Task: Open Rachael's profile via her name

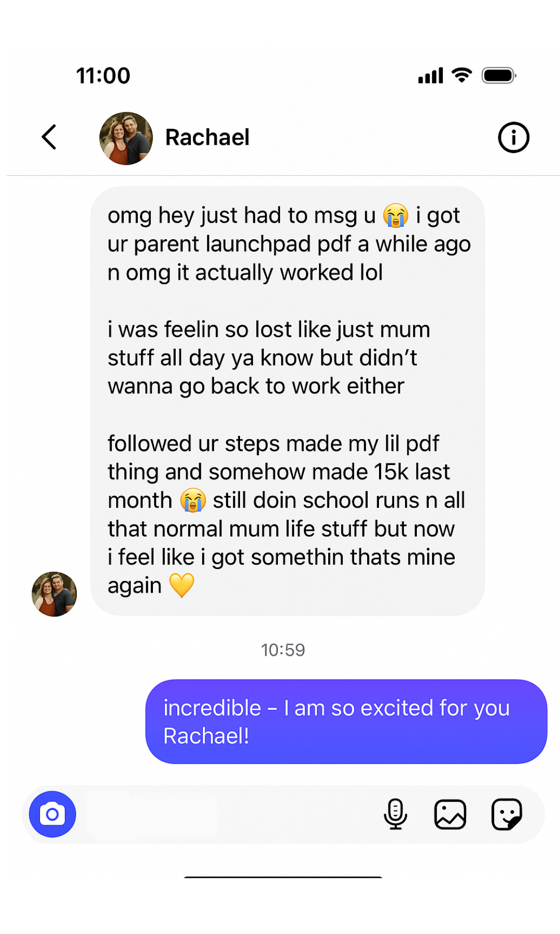Action: click(207, 138)
